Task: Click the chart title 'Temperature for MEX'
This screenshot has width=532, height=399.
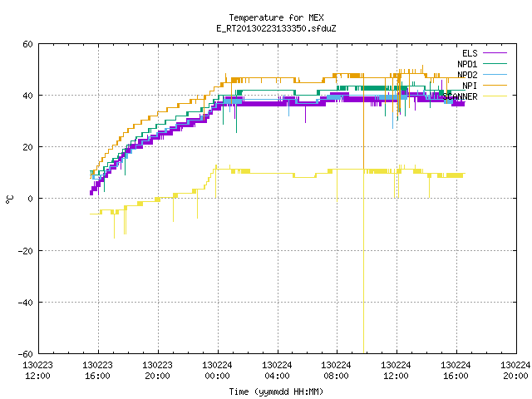Action: 276,17
